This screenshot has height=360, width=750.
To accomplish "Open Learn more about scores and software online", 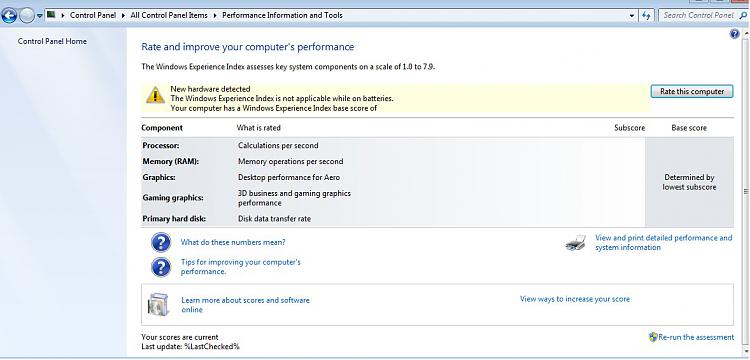I will tap(245, 305).
